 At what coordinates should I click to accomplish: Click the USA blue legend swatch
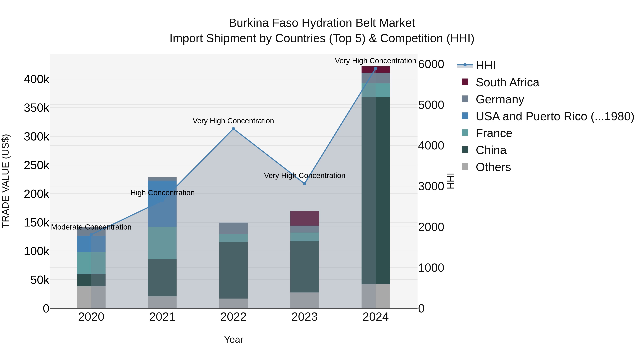pyautogui.click(x=465, y=116)
